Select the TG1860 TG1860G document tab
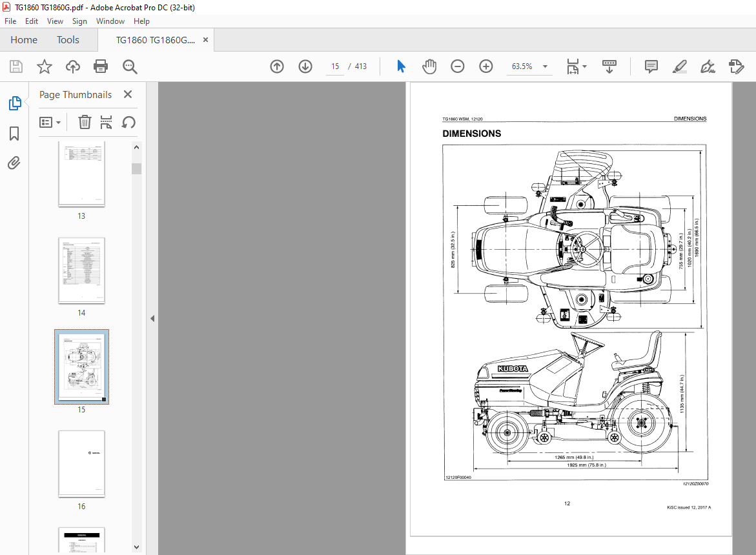The height and width of the screenshot is (555, 756). (155, 40)
